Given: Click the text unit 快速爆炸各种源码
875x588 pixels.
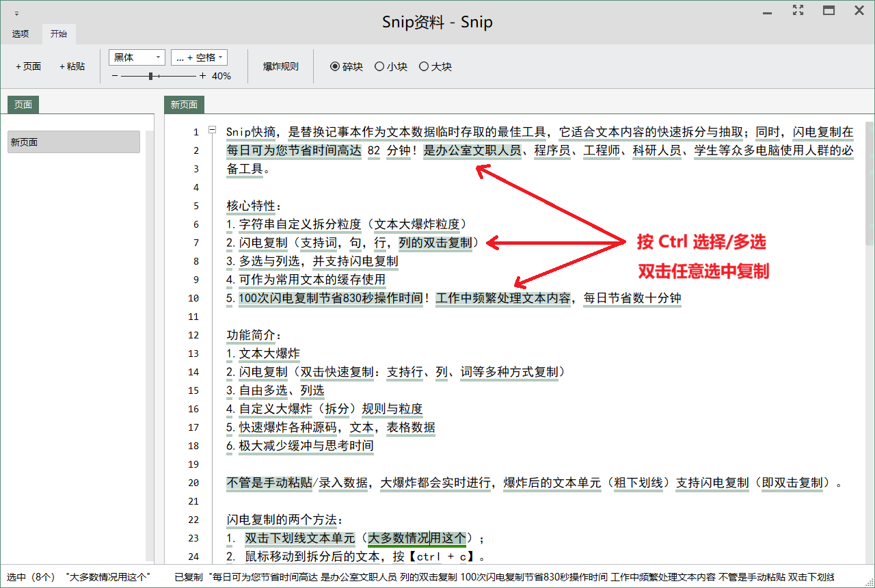Looking at the screenshot, I should (288, 427).
